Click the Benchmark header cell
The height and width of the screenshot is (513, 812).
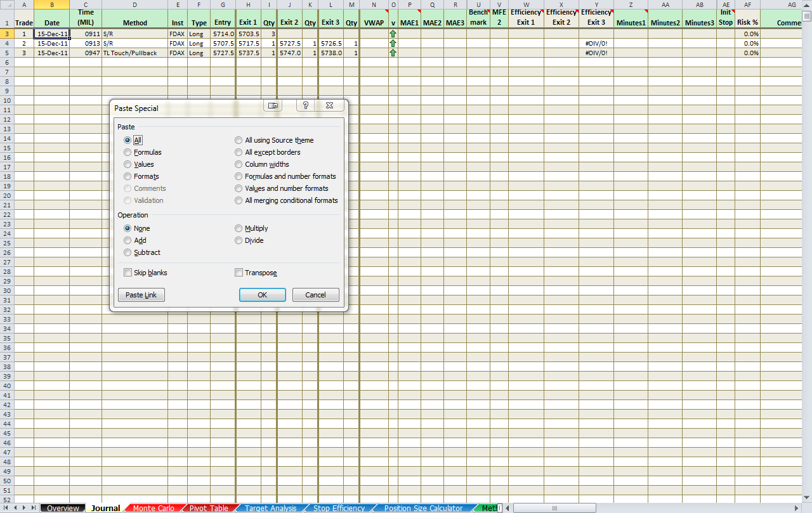point(478,18)
